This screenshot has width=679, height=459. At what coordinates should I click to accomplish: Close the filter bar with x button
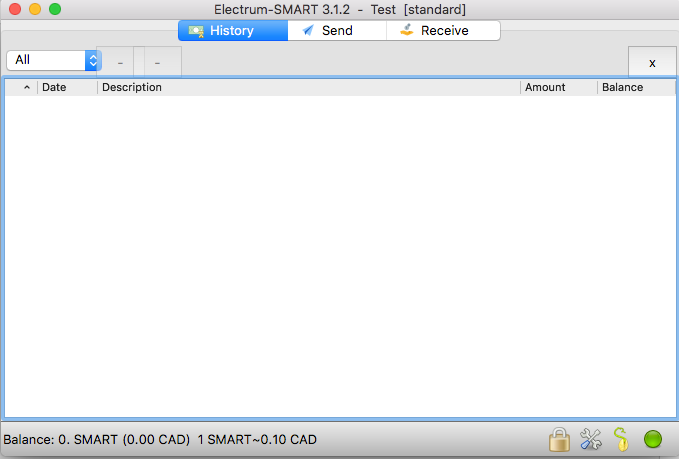tap(652, 62)
